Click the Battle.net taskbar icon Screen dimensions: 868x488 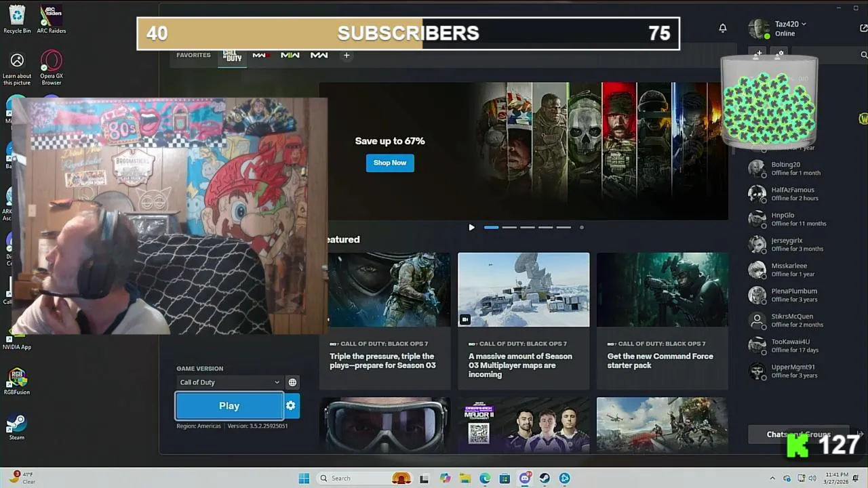pyautogui.click(x=565, y=479)
